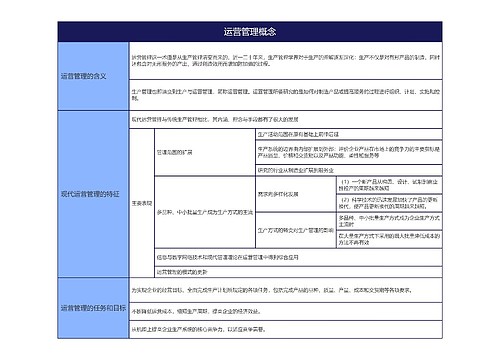Click the cell 生产方式的转变对生产管理的影响
The height and width of the screenshot is (360, 500).
click(296, 230)
